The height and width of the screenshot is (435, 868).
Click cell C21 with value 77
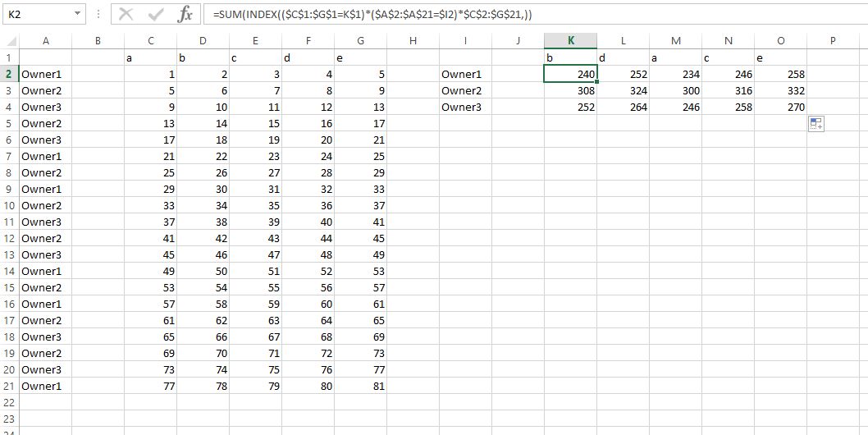click(150, 387)
